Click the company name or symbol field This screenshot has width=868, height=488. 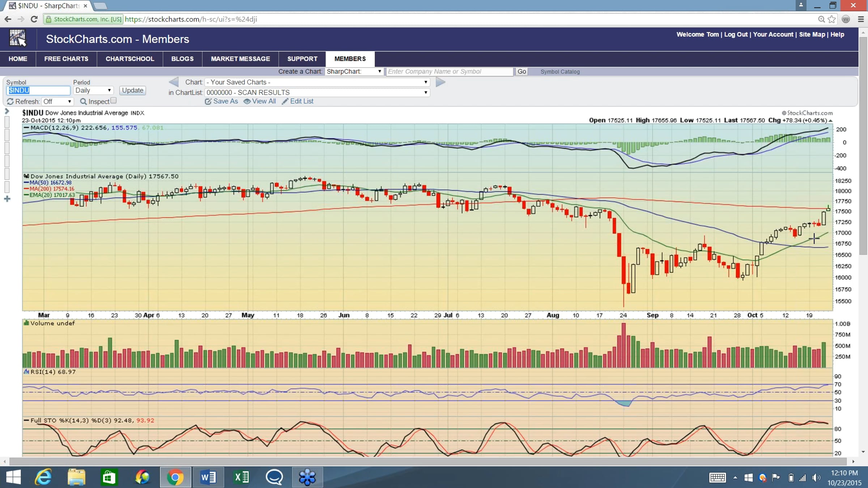pyautogui.click(x=450, y=72)
